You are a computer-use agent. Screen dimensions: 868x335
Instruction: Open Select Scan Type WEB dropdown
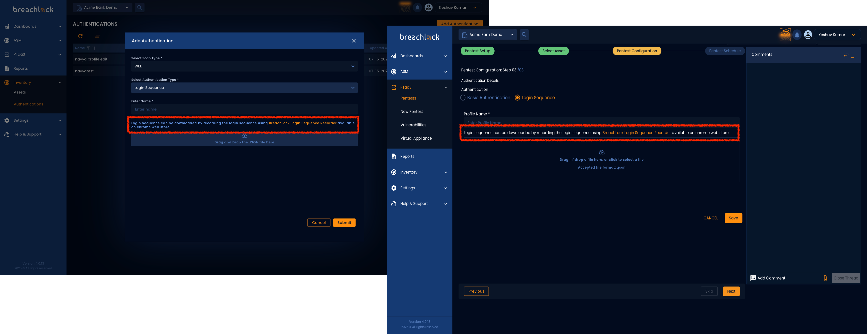click(244, 66)
